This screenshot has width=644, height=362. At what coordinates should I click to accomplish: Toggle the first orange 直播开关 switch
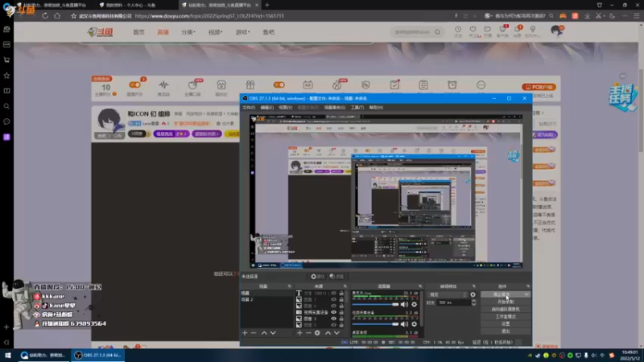pos(134,85)
